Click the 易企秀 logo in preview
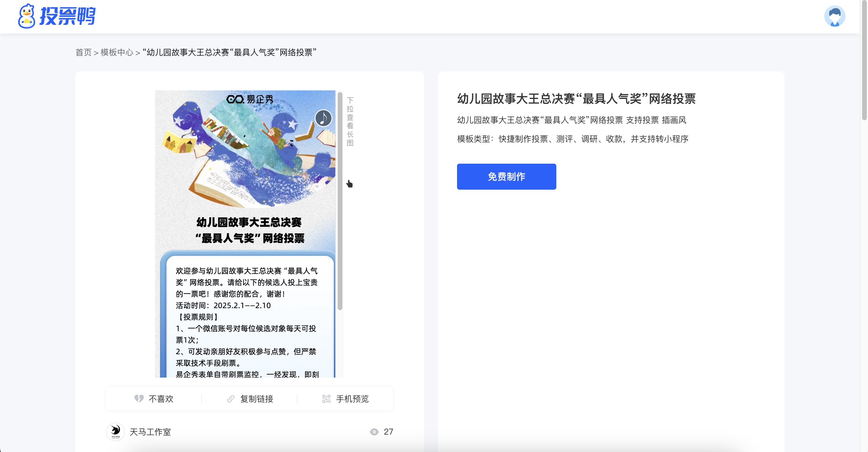The height and width of the screenshot is (452, 868). (250, 99)
